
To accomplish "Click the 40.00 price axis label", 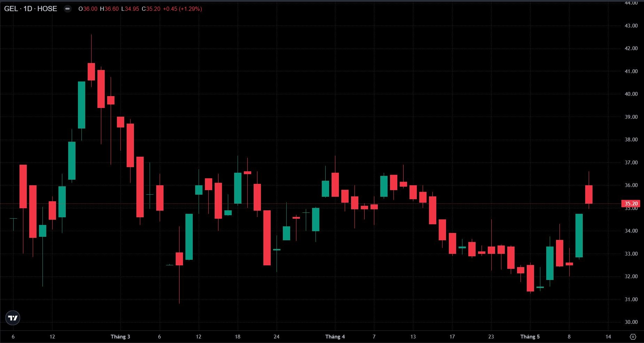I will tap(631, 94).
